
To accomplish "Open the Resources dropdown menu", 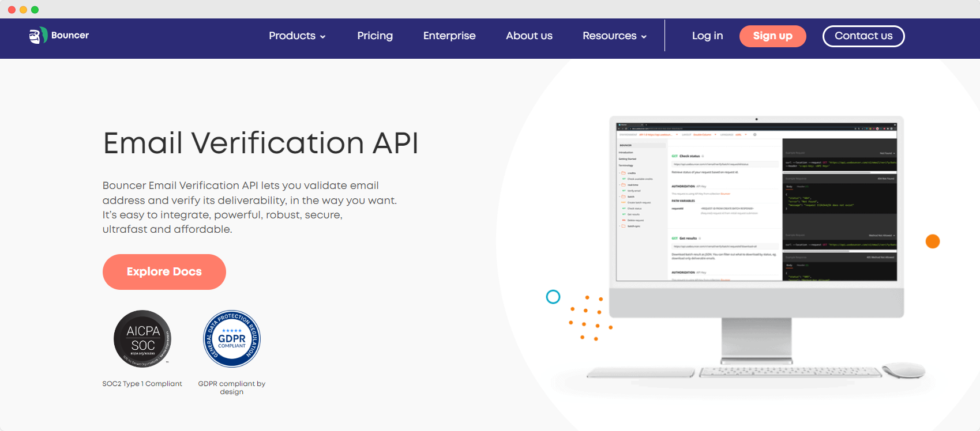I will pos(614,36).
